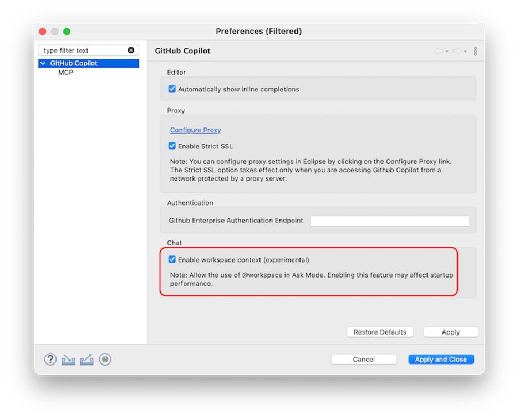Click the Apply button
519x420 pixels.
click(x=451, y=332)
